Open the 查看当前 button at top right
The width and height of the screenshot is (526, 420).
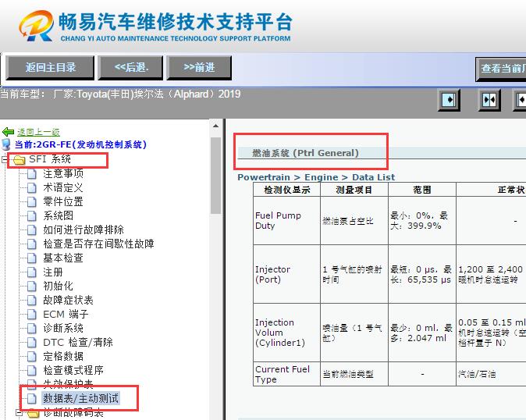click(x=501, y=69)
